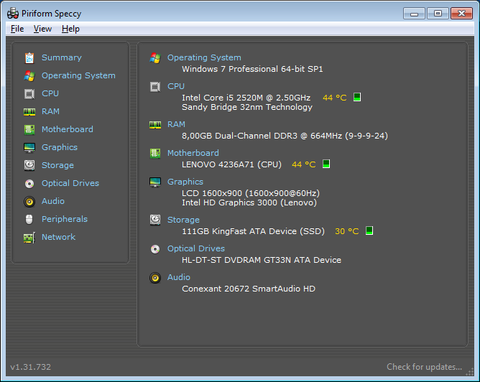Go to the CPU sidebar section

(x=50, y=94)
